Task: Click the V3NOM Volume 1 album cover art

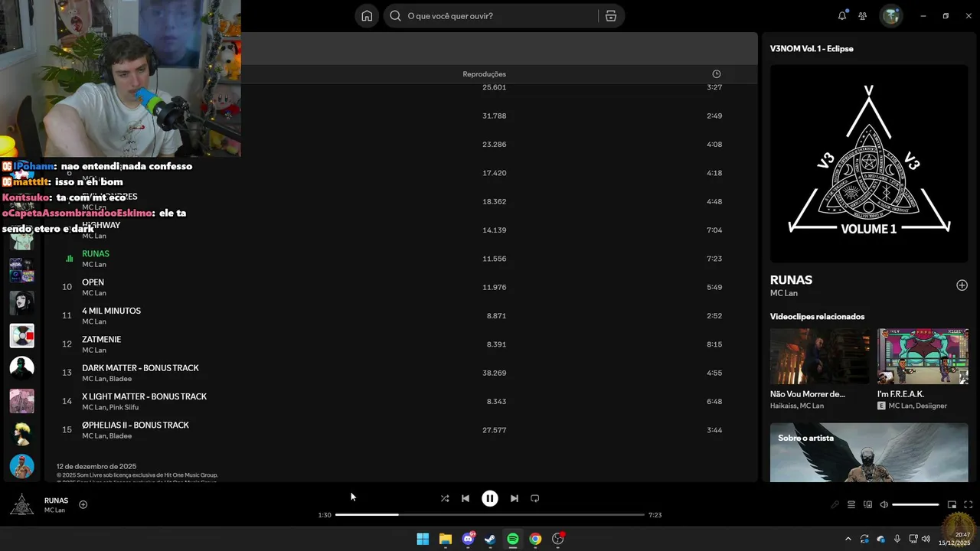Action: 869,163
